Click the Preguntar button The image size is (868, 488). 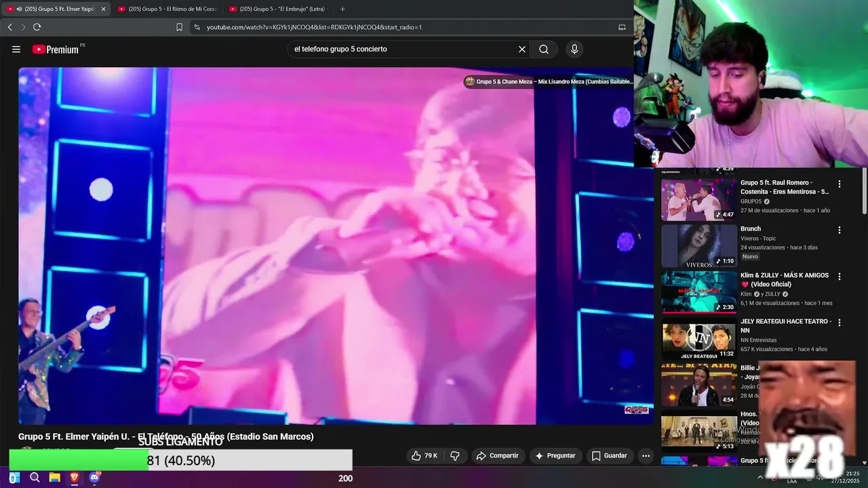[x=555, y=455]
